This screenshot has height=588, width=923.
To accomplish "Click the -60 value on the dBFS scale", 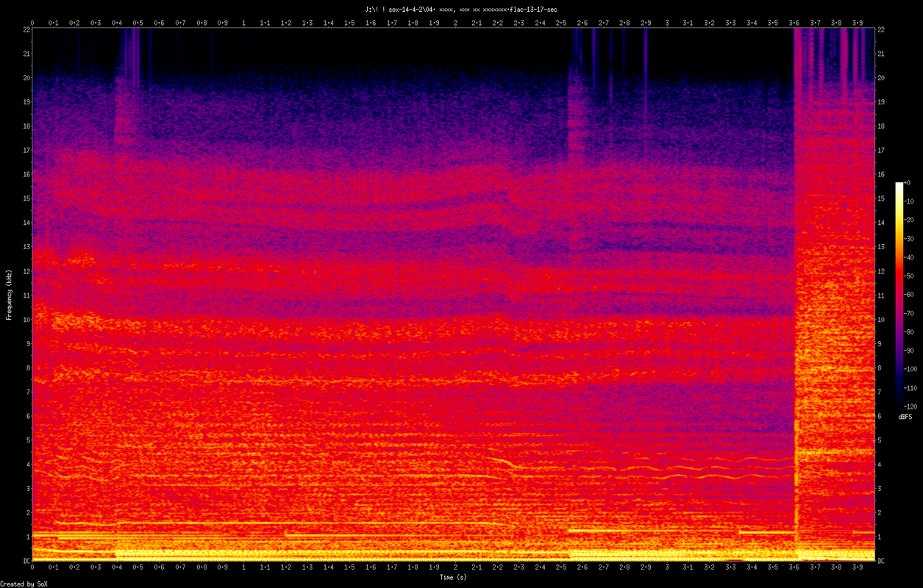I will (909, 295).
